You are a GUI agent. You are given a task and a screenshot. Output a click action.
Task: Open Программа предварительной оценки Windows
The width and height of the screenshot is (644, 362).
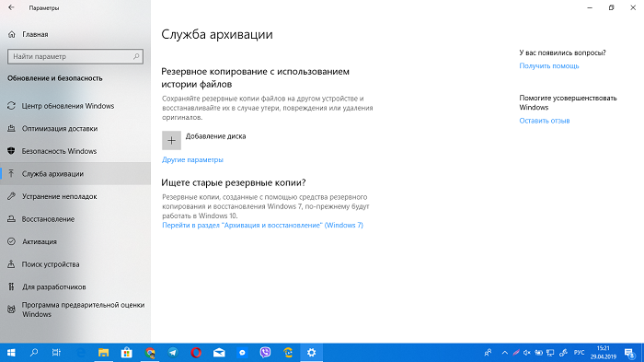[75, 309]
